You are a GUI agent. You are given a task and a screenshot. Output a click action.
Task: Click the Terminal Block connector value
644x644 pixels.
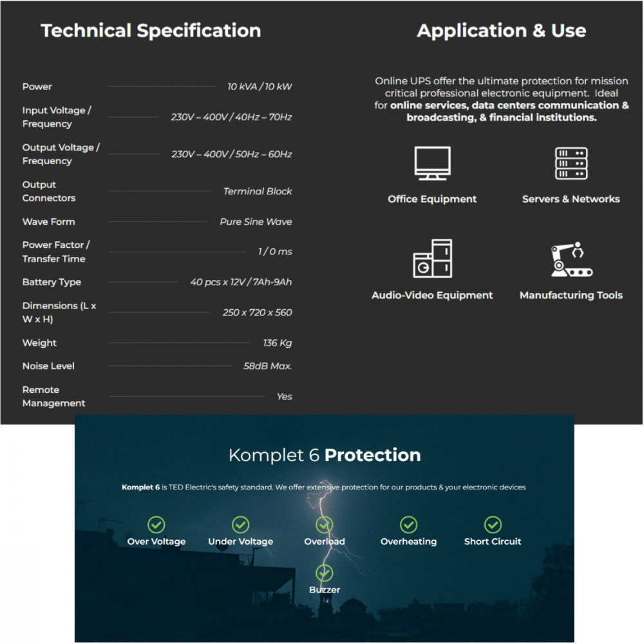click(257, 191)
